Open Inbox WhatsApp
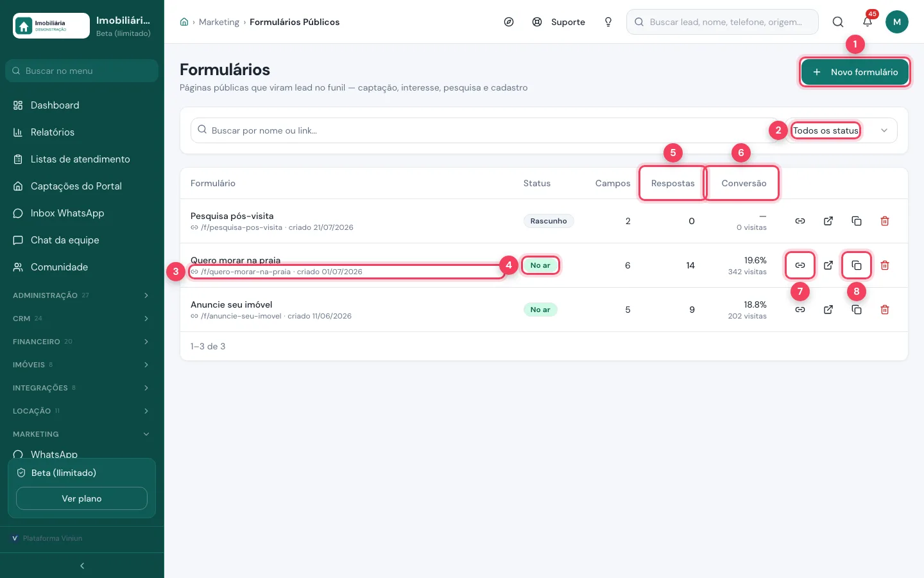The height and width of the screenshot is (578, 924). click(81, 213)
